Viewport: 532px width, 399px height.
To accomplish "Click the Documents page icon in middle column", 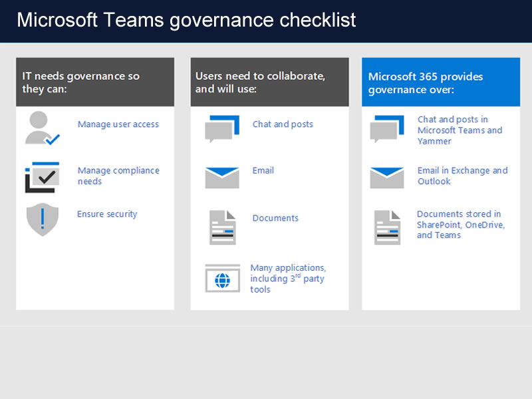I will (221, 227).
